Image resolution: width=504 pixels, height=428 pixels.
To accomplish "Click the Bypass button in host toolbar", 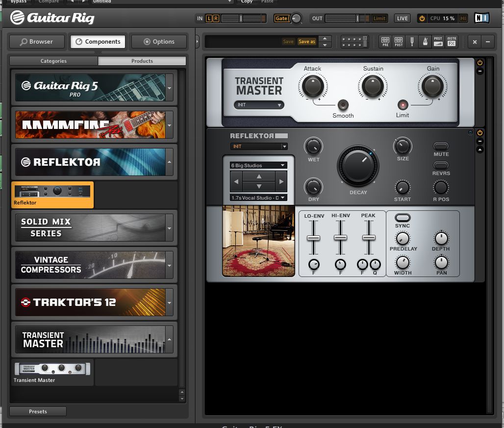I will pyautogui.click(x=19, y=1).
